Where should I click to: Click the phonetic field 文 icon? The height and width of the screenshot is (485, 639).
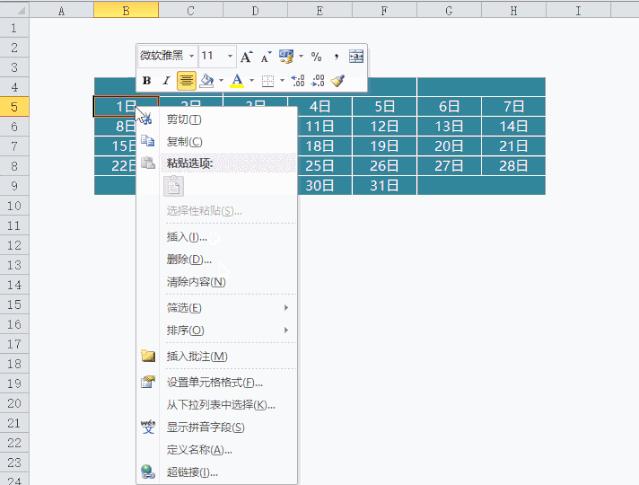[148, 427]
